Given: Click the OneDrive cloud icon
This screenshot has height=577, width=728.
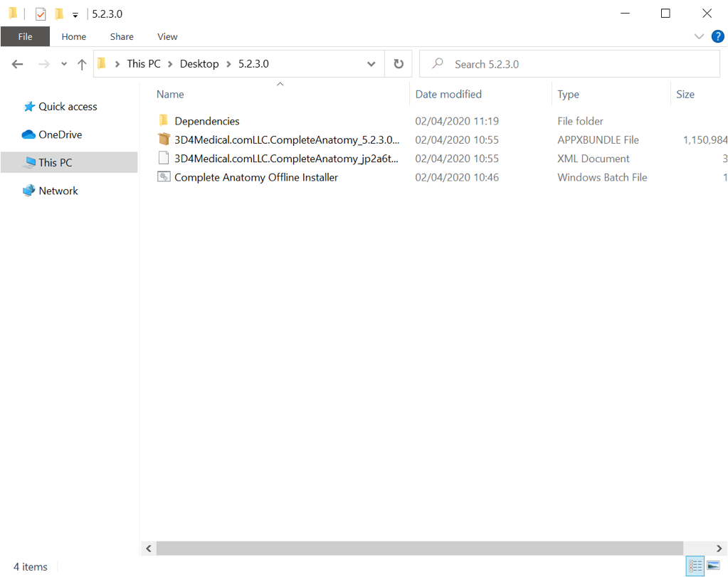Looking at the screenshot, I should tap(28, 134).
